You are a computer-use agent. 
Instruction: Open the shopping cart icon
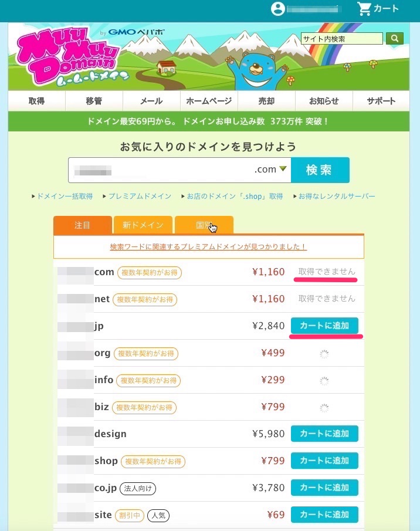point(364,9)
